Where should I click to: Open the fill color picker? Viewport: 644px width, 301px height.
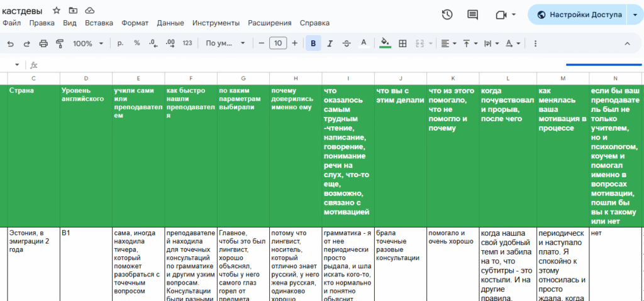click(385, 43)
